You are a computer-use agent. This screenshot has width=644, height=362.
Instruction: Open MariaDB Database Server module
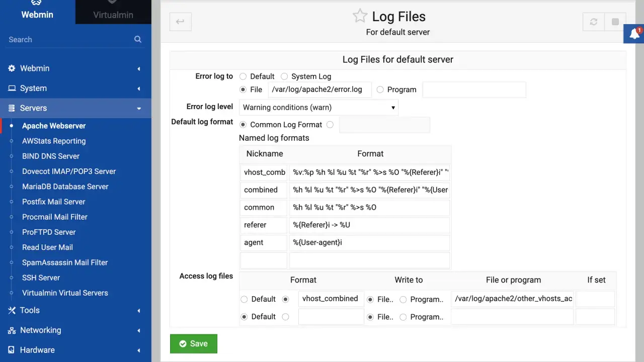click(65, 187)
